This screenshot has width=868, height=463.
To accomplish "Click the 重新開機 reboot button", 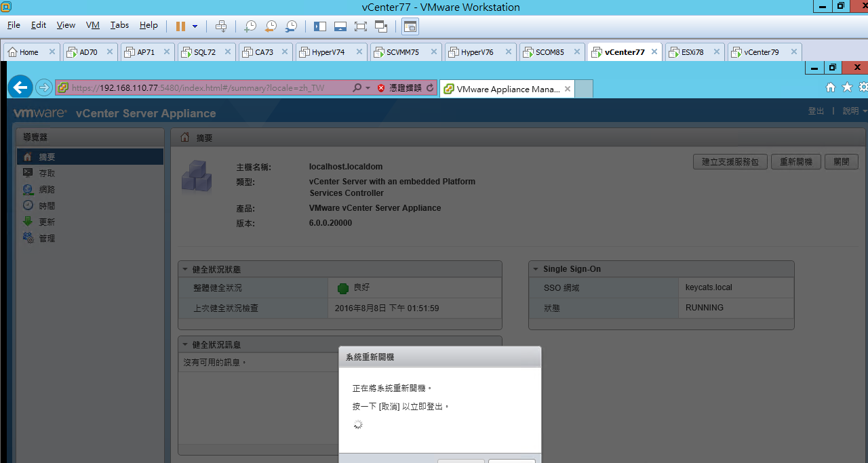I will [x=796, y=162].
